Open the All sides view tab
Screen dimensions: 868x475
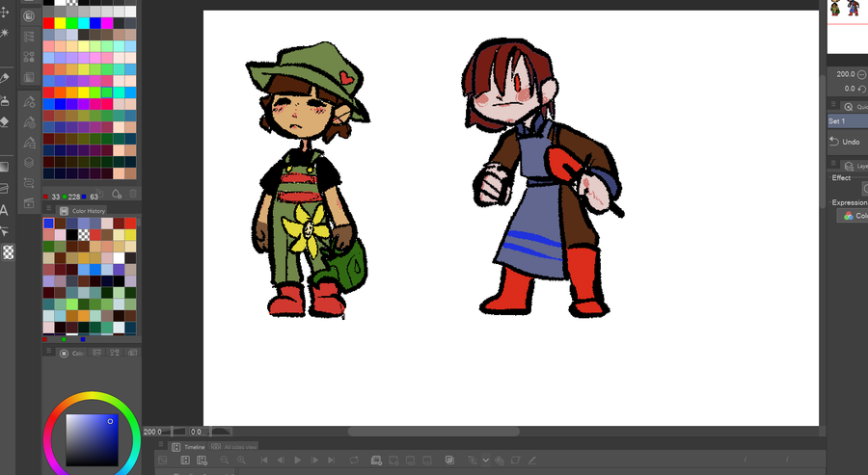pyautogui.click(x=234, y=447)
